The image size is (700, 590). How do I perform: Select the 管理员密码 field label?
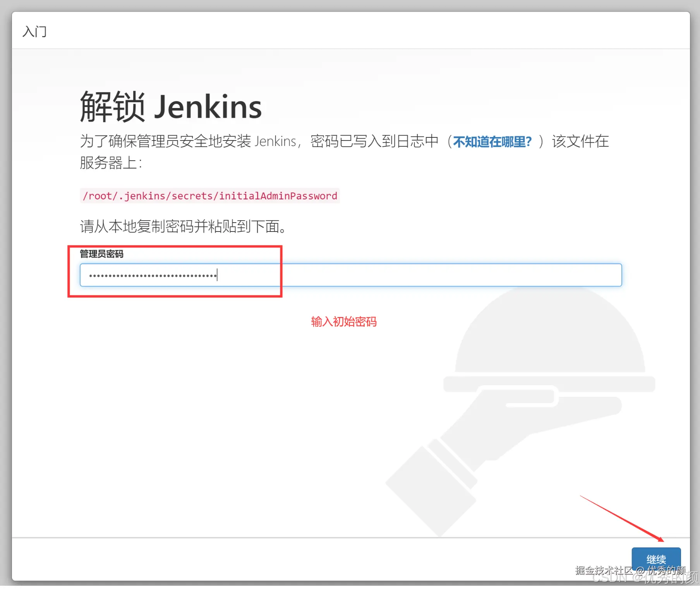101,254
